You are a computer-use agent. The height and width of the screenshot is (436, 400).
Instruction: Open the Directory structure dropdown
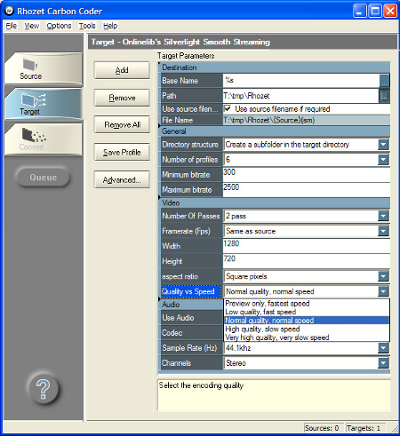383,145
